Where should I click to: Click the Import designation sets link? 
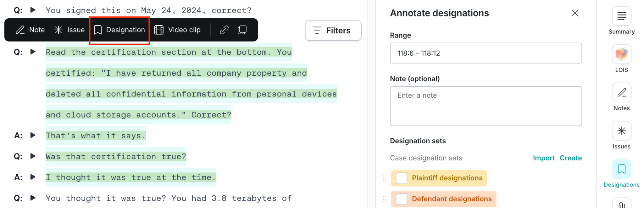(x=544, y=158)
